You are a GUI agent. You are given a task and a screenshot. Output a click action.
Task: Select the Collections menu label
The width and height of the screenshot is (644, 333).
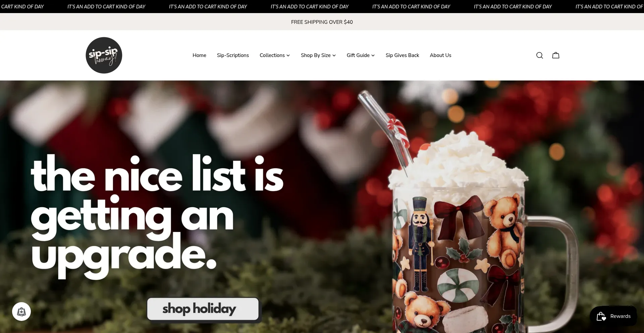click(272, 55)
